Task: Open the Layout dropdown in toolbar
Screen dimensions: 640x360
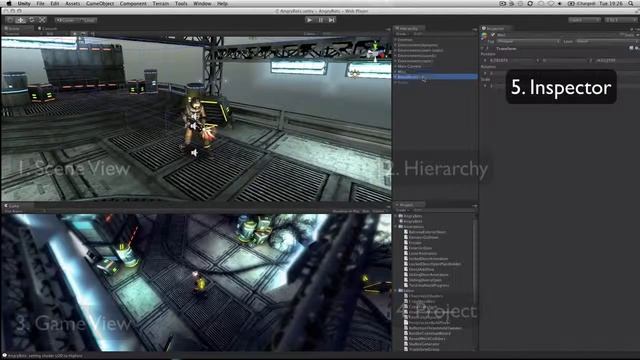Action: click(620, 20)
